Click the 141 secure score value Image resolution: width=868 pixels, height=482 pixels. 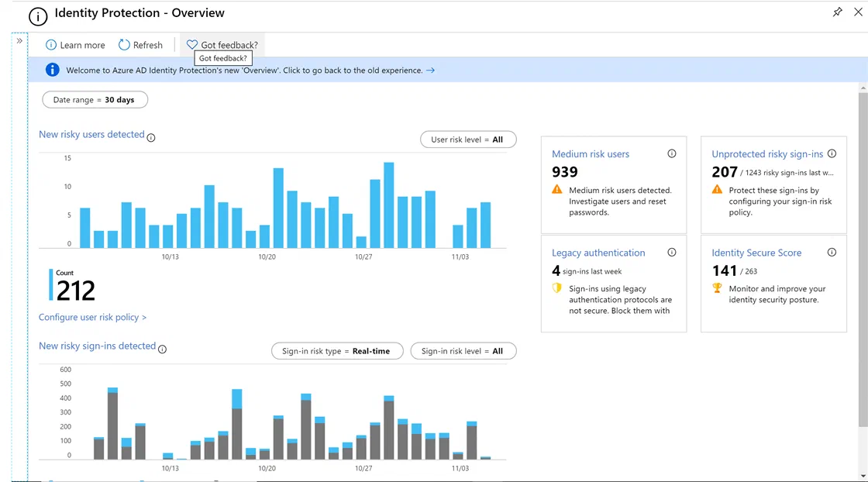[724, 270]
